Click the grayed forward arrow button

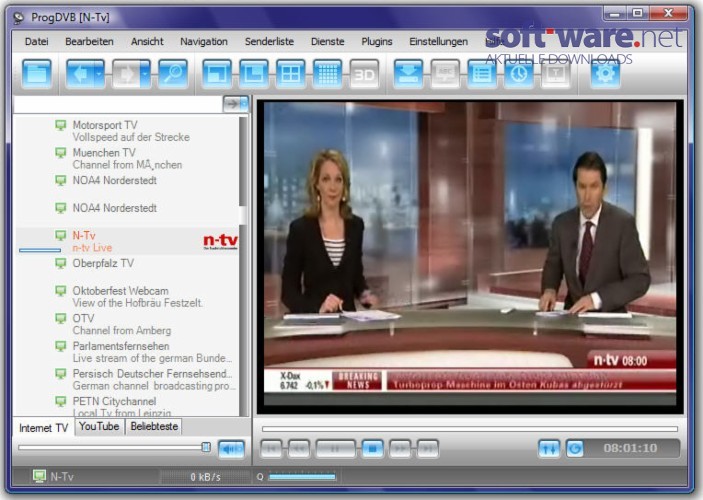[x=126, y=74]
